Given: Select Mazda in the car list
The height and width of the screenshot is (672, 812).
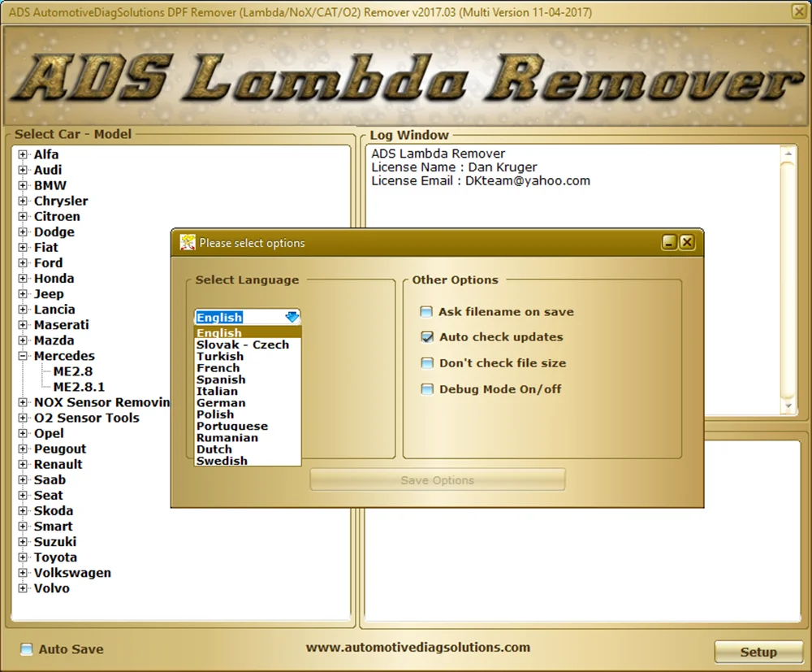Looking at the screenshot, I should point(54,340).
